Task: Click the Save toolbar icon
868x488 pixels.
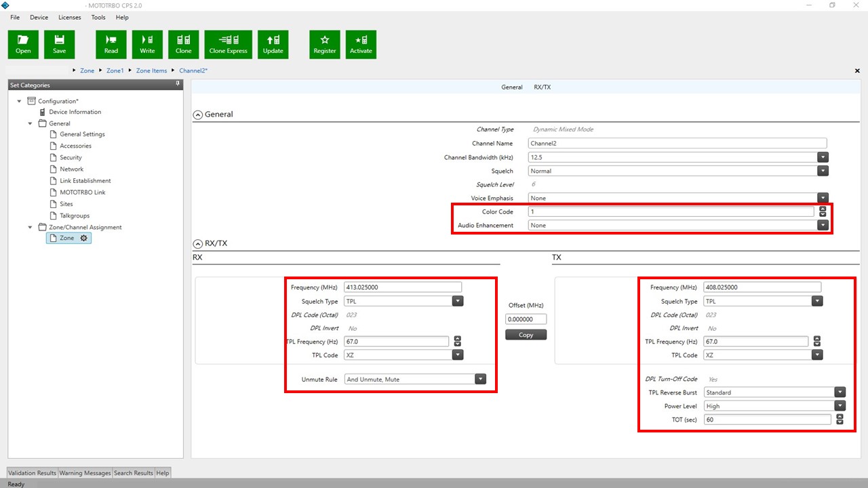Action: click(59, 44)
